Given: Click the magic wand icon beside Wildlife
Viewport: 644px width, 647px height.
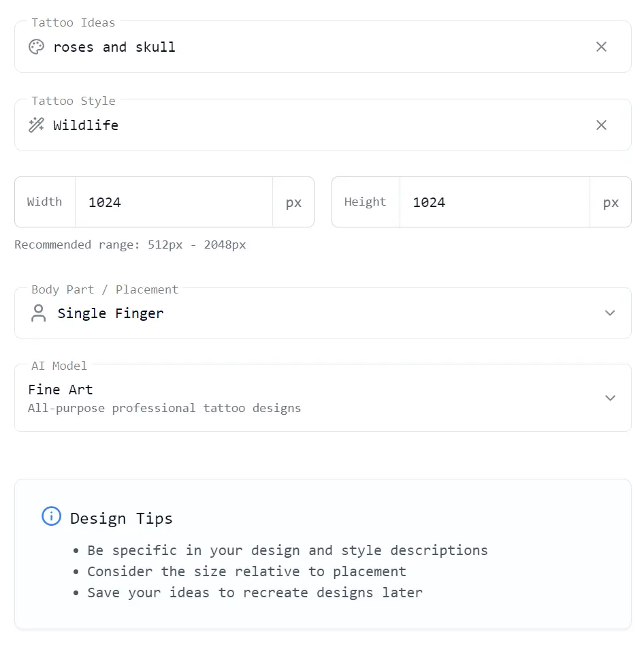Looking at the screenshot, I should tap(36, 125).
